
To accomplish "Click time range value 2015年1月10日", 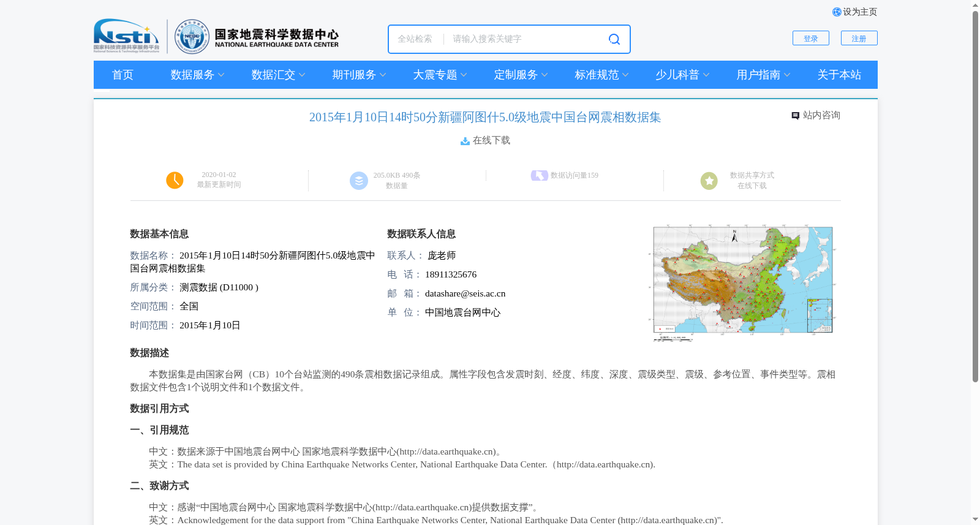I will point(210,325).
